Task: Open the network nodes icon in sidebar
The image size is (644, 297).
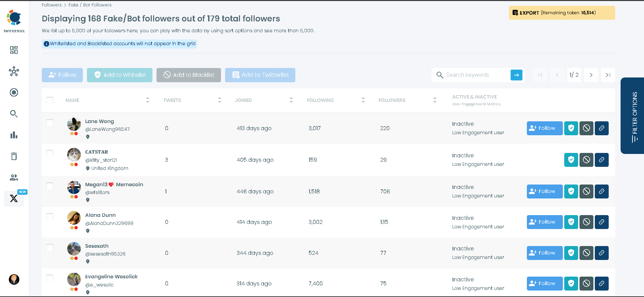Action: tap(14, 71)
